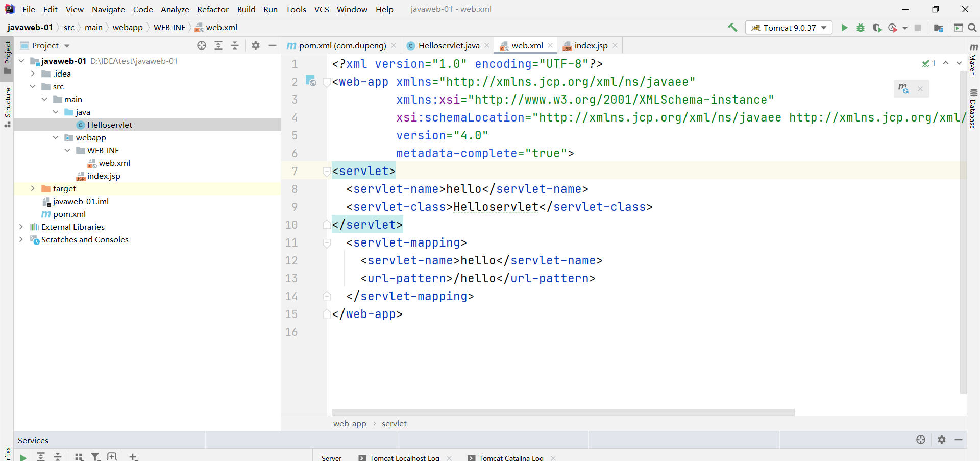Open the Maven side tool window
Image resolution: width=980 pixels, height=461 pixels.
tap(973, 59)
